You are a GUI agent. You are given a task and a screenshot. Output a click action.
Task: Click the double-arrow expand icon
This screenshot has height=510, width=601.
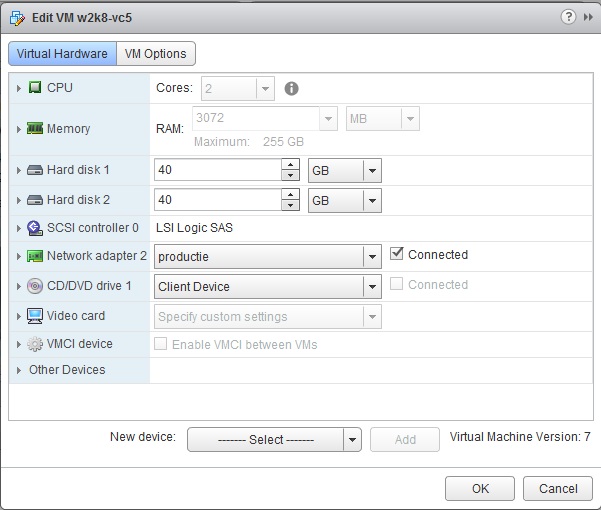[x=588, y=17]
